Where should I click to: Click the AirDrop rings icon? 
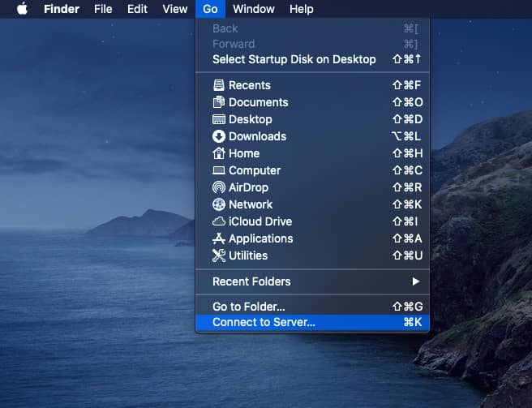(218, 187)
